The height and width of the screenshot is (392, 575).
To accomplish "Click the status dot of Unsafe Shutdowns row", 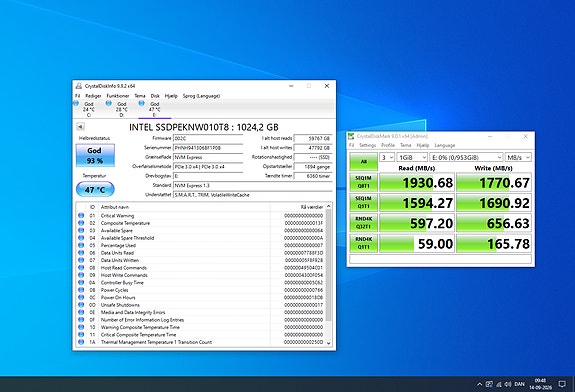I will 81,305.
